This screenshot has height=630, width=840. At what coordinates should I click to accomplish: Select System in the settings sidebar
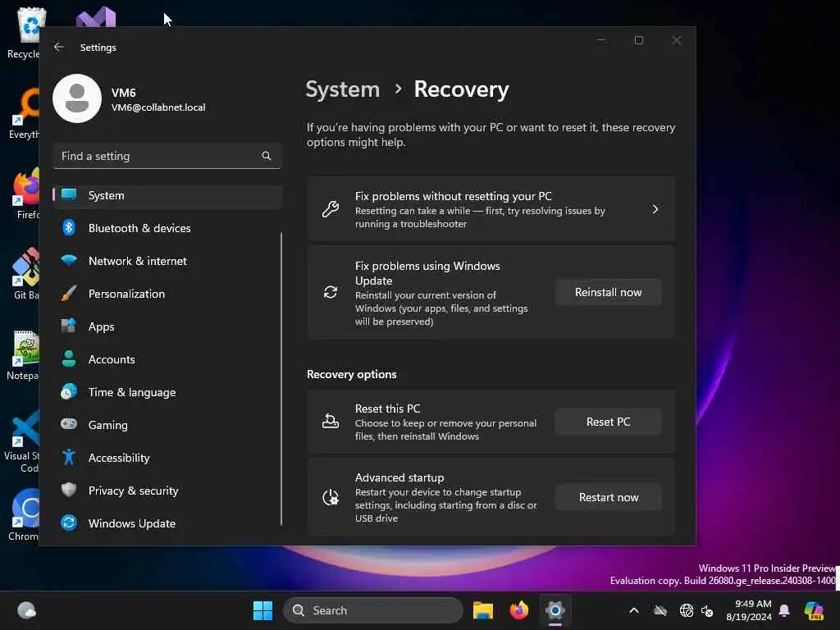tap(167, 195)
